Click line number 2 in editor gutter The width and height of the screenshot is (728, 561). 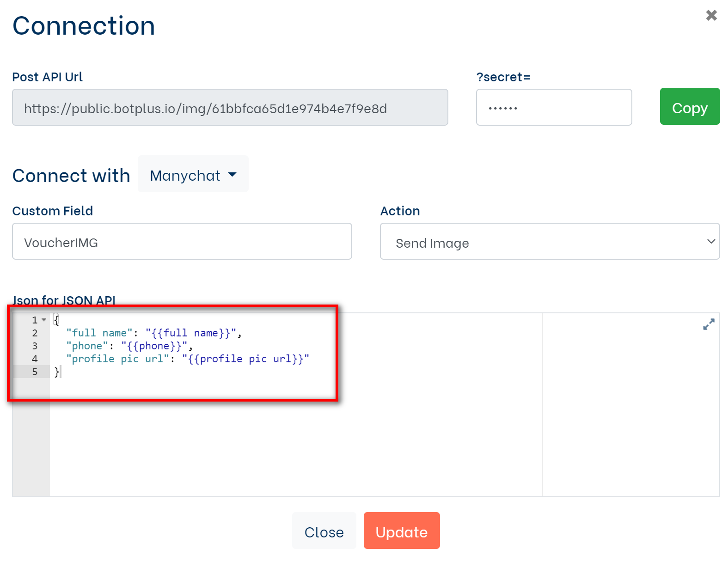point(35,333)
